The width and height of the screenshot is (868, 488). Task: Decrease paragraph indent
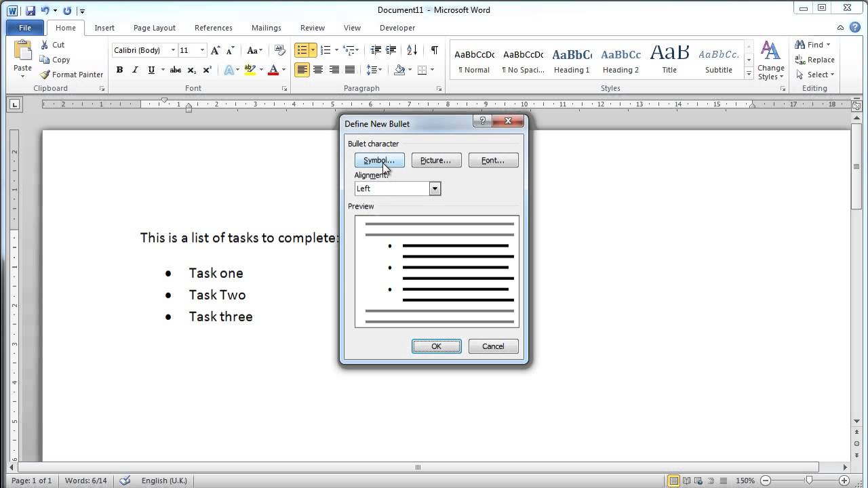pos(376,50)
